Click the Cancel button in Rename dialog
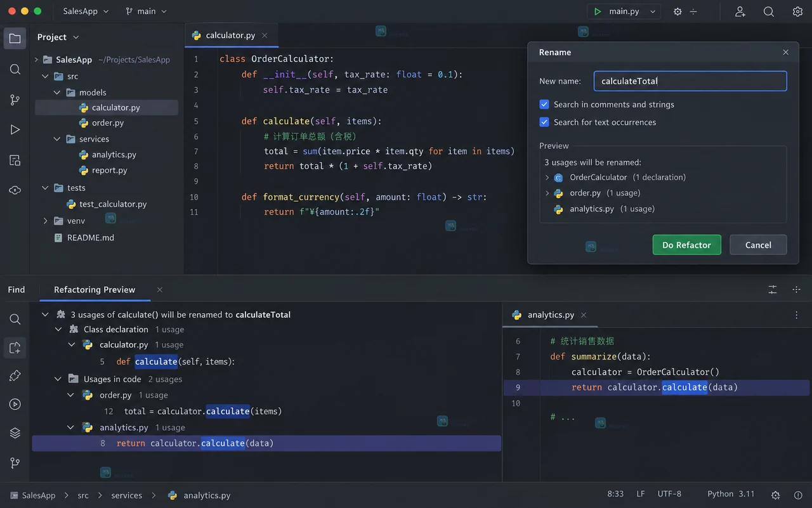Viewport: 812px width, 508px height. coord(758,245)
